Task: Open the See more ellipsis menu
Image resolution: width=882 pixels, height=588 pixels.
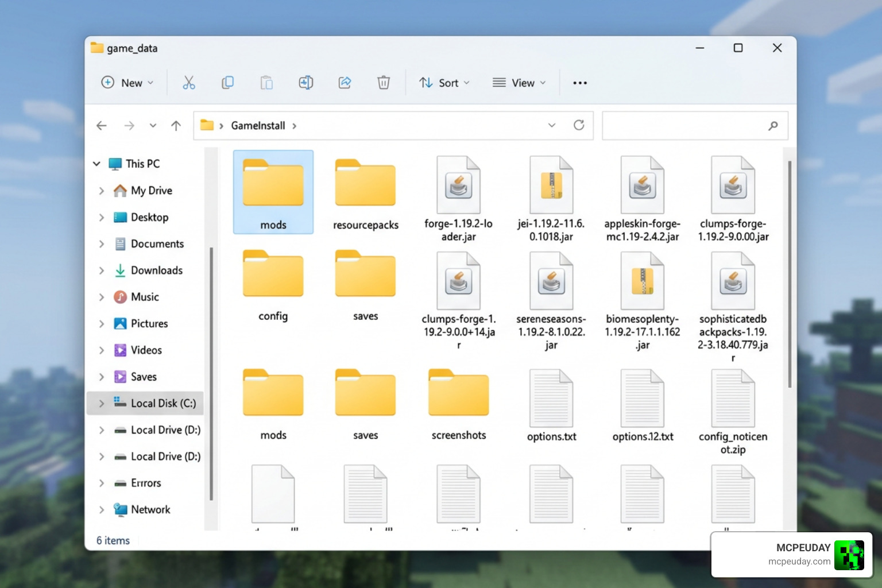Action: 580,83
